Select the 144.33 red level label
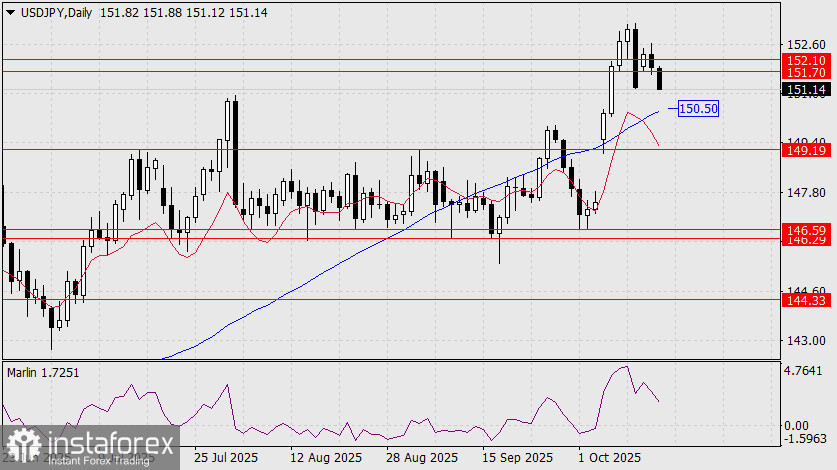Screen dimensions: 837x470 click(x=806, y=300)
